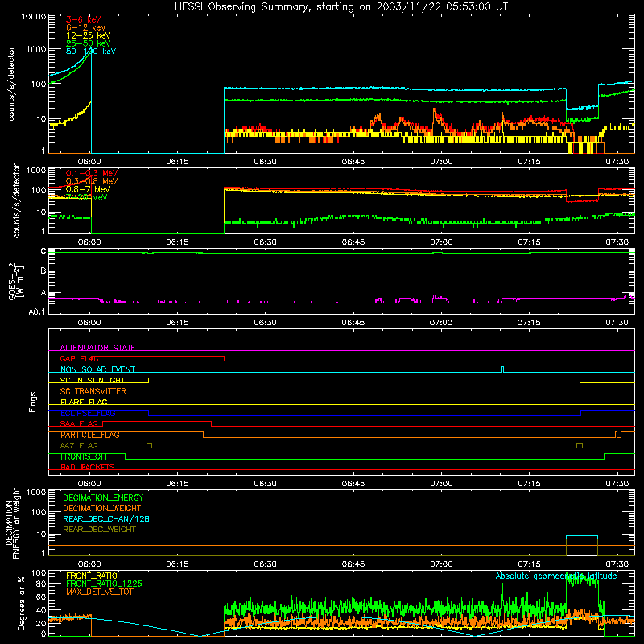Image resolution: width=644 pixels, height=644 pixels.
Task: Click the vertical Flags axis title
Action: pyautogui.click(x=33, y=402)
